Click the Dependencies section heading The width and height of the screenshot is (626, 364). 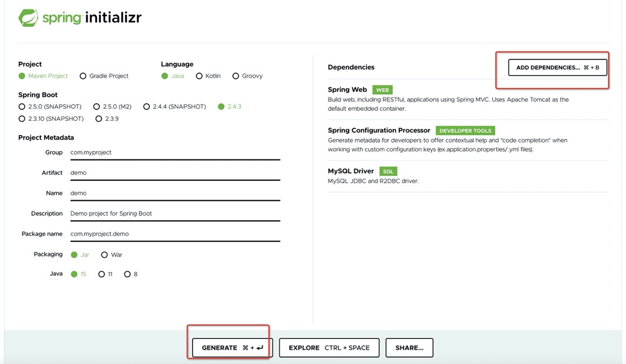(351, 67)
